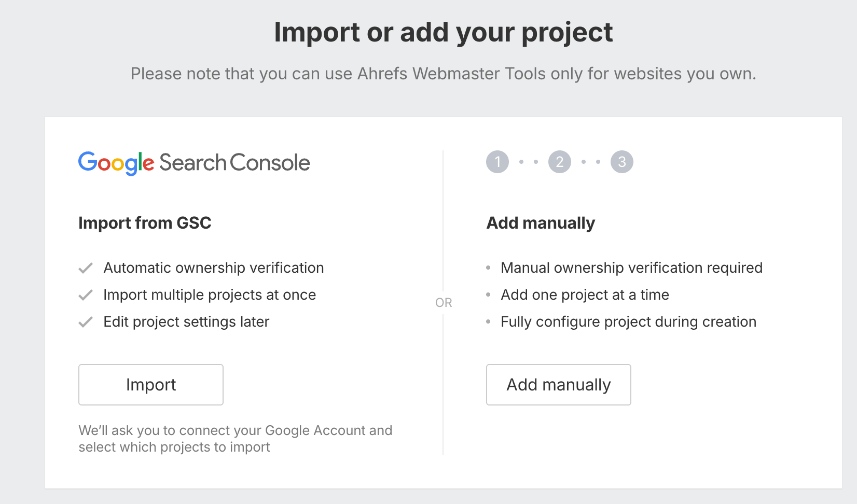Click the Google Account connection note
Viewport: 857px width, 504px height.
[235, 439]
